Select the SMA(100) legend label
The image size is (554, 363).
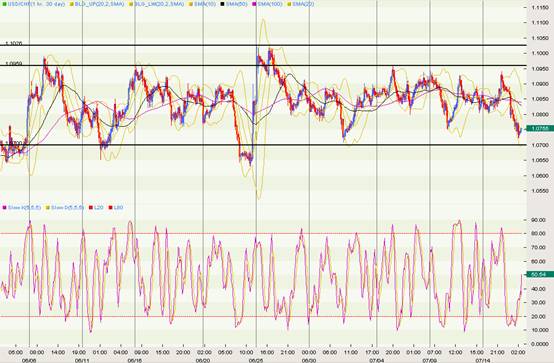click(270, 4)
